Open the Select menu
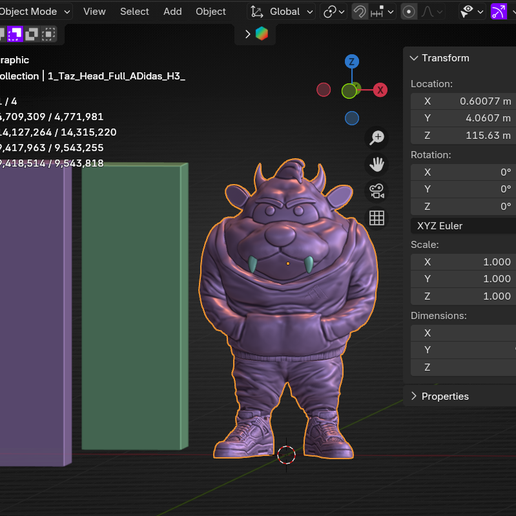This screenshot has height=516, width=516. coord(134,12)
